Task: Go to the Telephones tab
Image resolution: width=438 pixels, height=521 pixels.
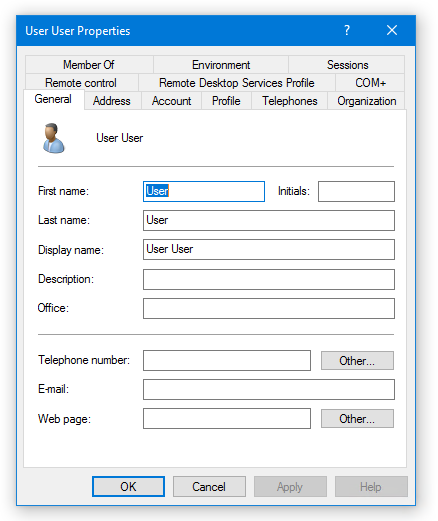Action: pyautogui.click(x=290, y=101)
